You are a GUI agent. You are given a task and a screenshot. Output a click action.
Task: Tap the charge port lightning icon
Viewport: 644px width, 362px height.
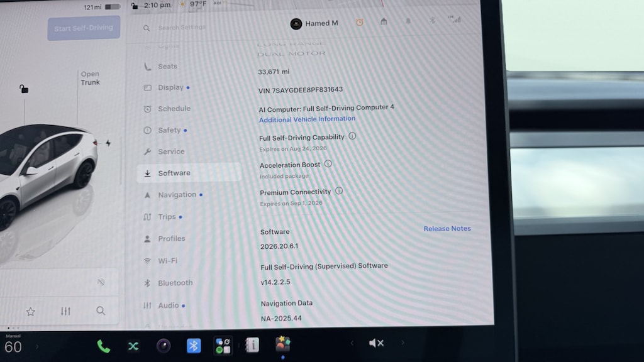(108, 143)
